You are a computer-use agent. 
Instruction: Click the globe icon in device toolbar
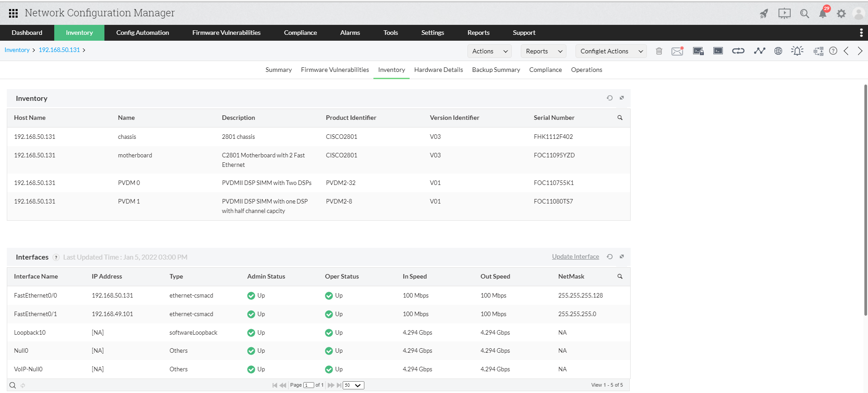click(778, 51)
